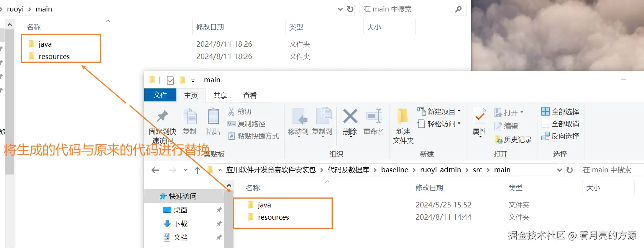Click new folder icon in title bar
Image resolution: width=644 pixels, height=248 pixels.
click(182, 80)
